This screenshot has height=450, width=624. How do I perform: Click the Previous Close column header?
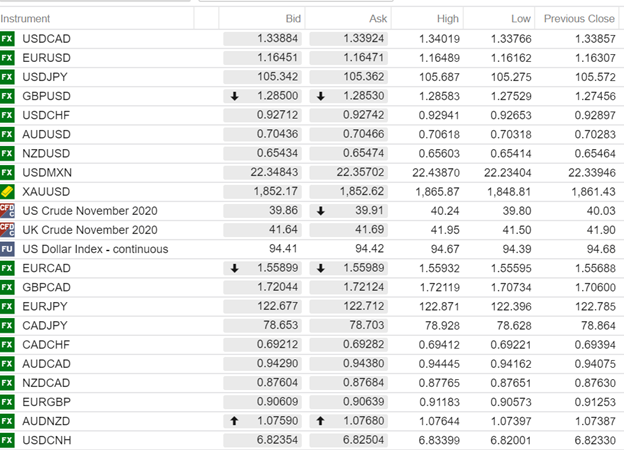(579, 19)
